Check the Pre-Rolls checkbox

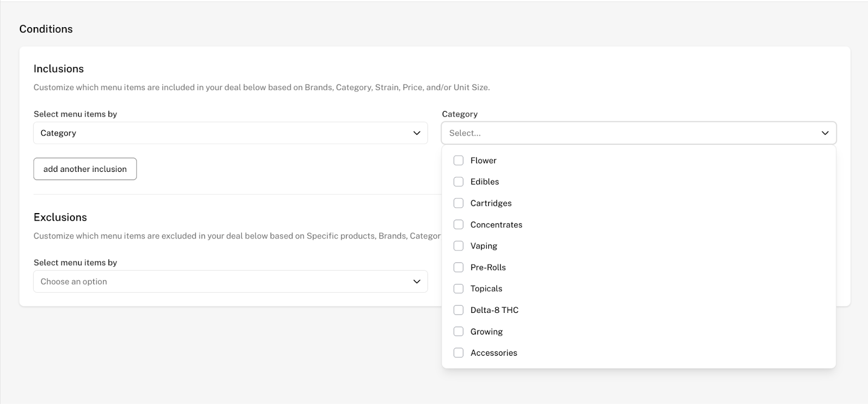(x=458, y=267)
